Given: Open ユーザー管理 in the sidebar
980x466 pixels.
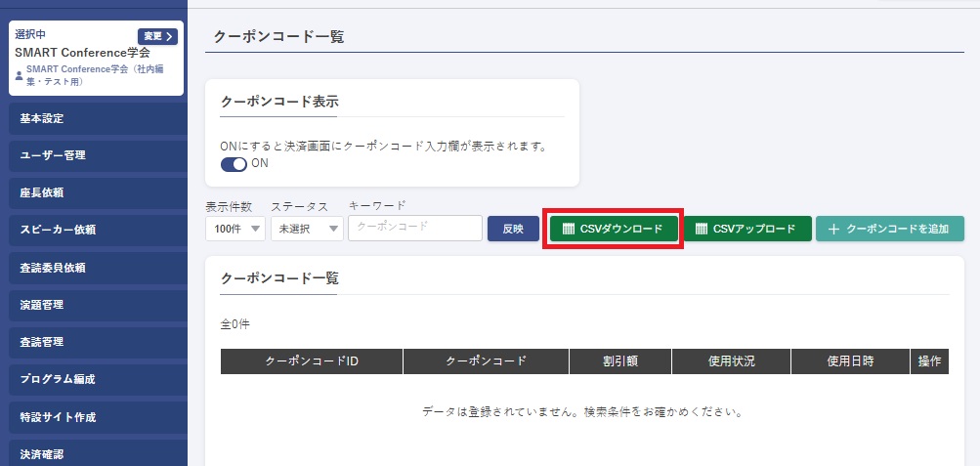Looking at the screenshot, I should click(94, 155).
